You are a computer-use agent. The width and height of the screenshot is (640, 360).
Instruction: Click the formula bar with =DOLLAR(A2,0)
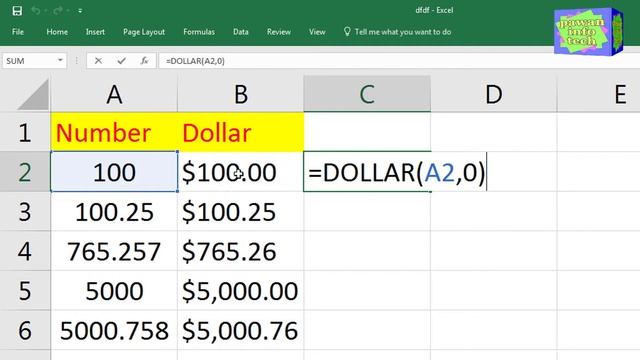[399, 61]
